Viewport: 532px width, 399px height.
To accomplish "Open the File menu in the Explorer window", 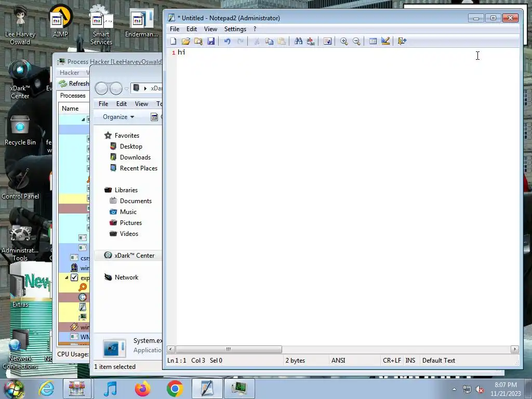I will (x=103, y=104).
